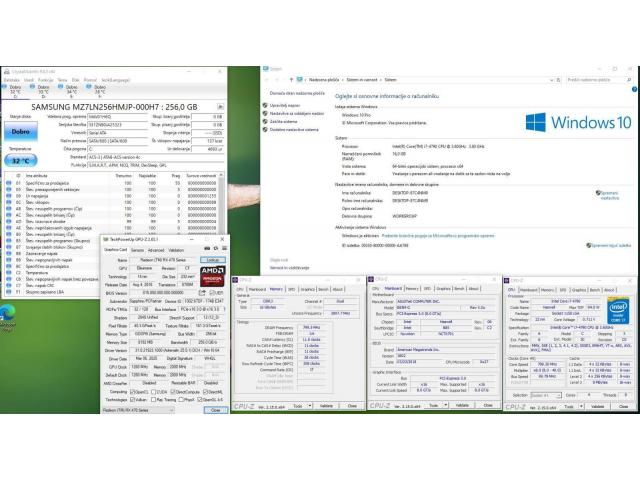
Task: Click CPU-Z Memory window title icon
Action: coord(235,280)
